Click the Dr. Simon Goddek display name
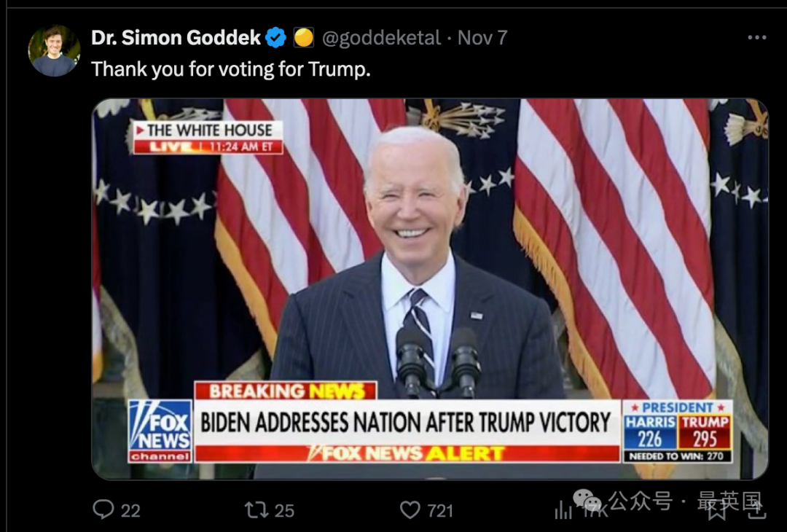 (x=176, y=38)
